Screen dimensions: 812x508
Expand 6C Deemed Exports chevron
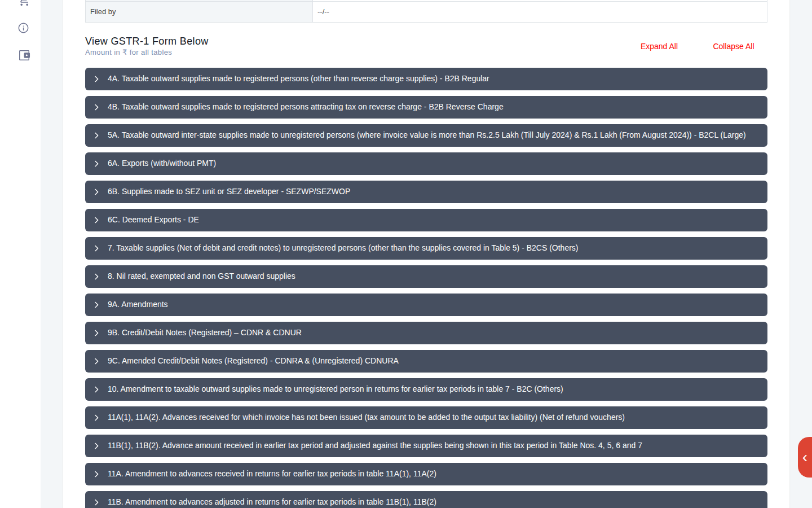(96, 220)
